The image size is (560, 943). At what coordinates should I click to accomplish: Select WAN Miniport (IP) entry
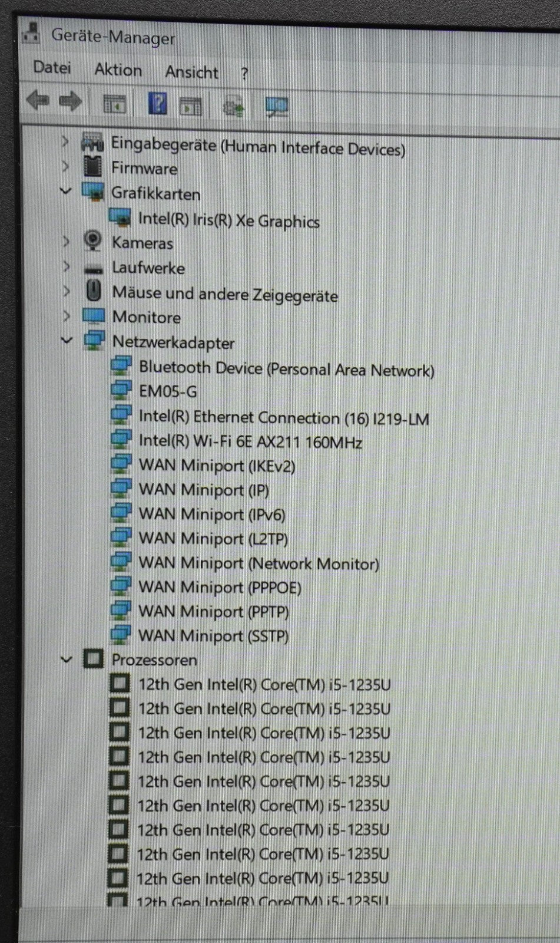coord(204,490)
